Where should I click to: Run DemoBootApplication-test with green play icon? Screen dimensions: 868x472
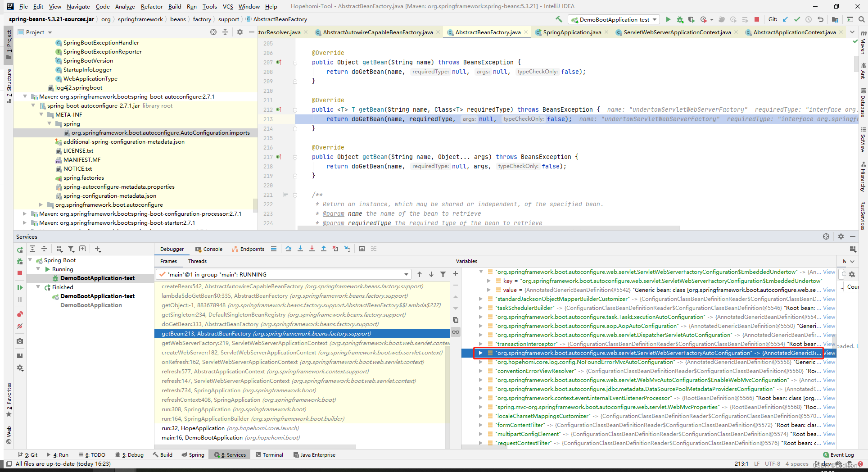pos(668,19)
